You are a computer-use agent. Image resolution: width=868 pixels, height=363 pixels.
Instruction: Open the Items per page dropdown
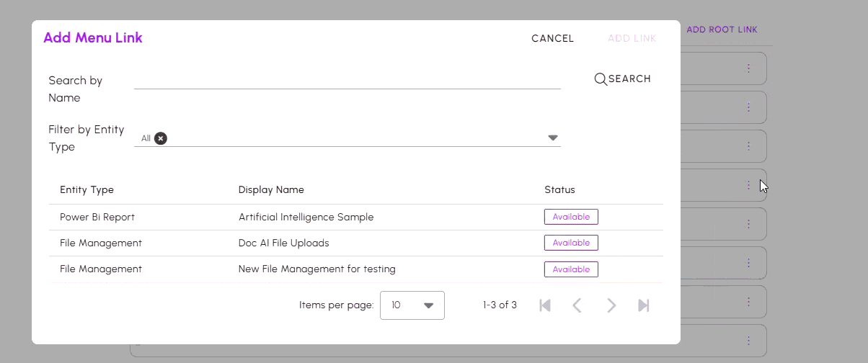click(x=412, y=305)
